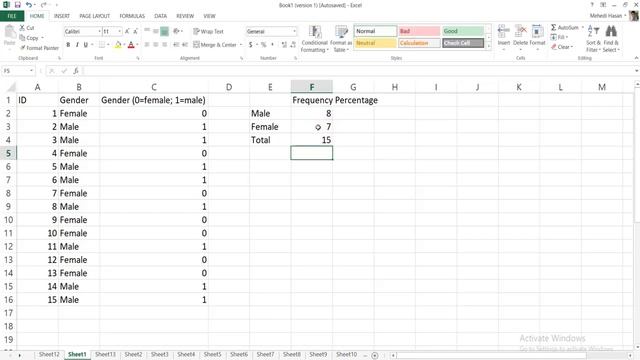The width and height of the screenshot is (640, 360).
Task: Open the fill color dropdown arrow
Action: click(124, 44)
